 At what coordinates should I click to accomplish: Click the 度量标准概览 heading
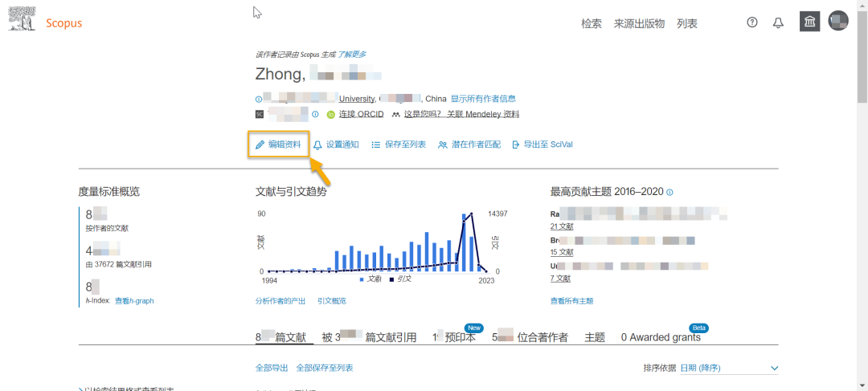point(109,192)
